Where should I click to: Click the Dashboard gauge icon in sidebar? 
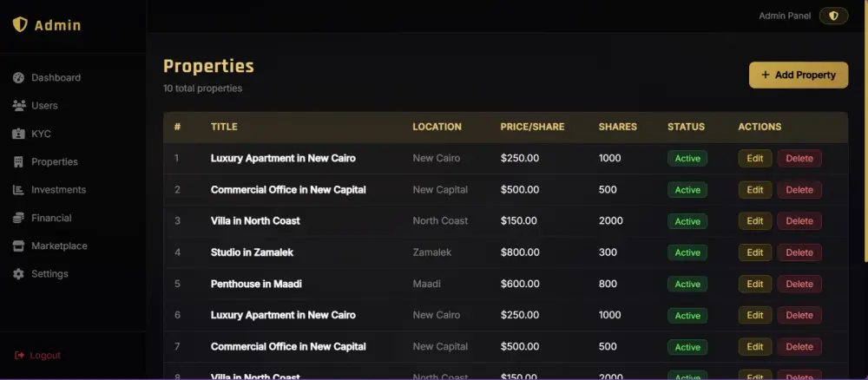18,78
